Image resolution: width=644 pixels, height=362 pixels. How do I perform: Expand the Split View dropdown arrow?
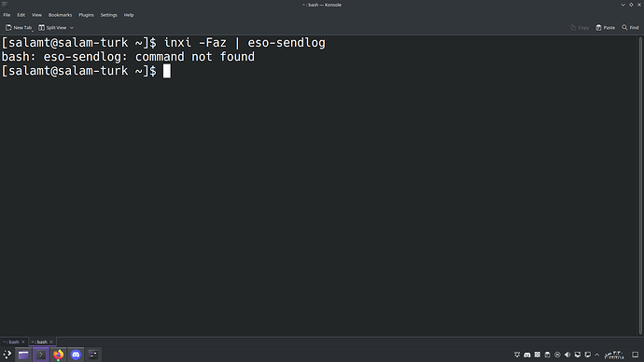click(x=72, y=27)
